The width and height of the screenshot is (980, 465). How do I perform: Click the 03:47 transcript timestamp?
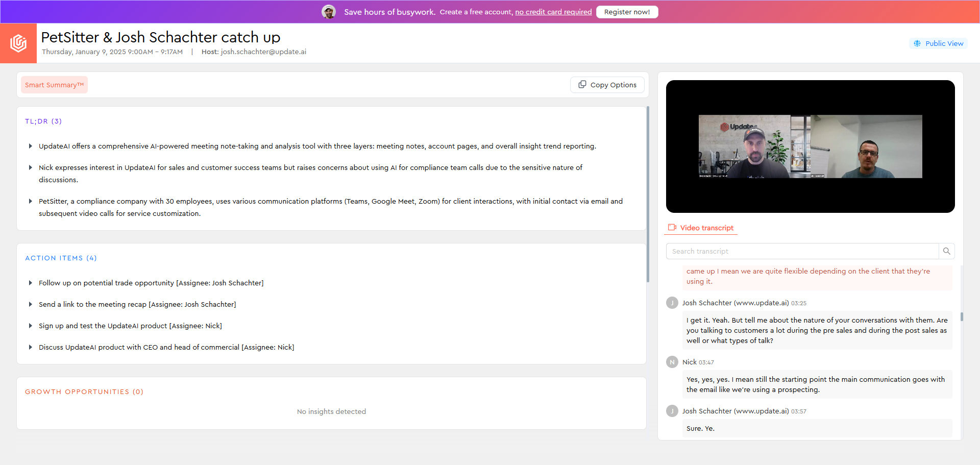coord(706,362)
